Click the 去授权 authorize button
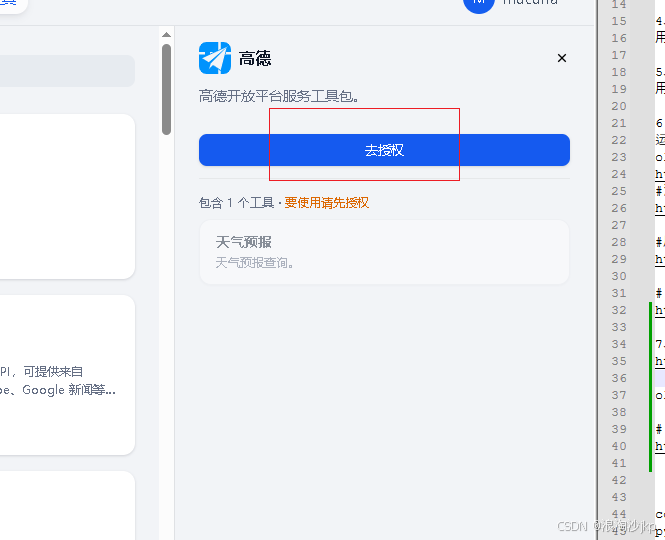 pos(384,150)
